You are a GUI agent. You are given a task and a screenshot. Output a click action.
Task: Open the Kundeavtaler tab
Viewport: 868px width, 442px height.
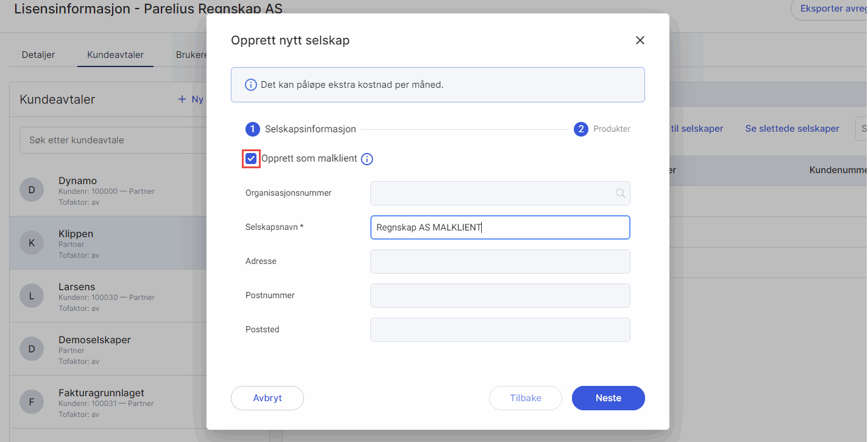115,55
